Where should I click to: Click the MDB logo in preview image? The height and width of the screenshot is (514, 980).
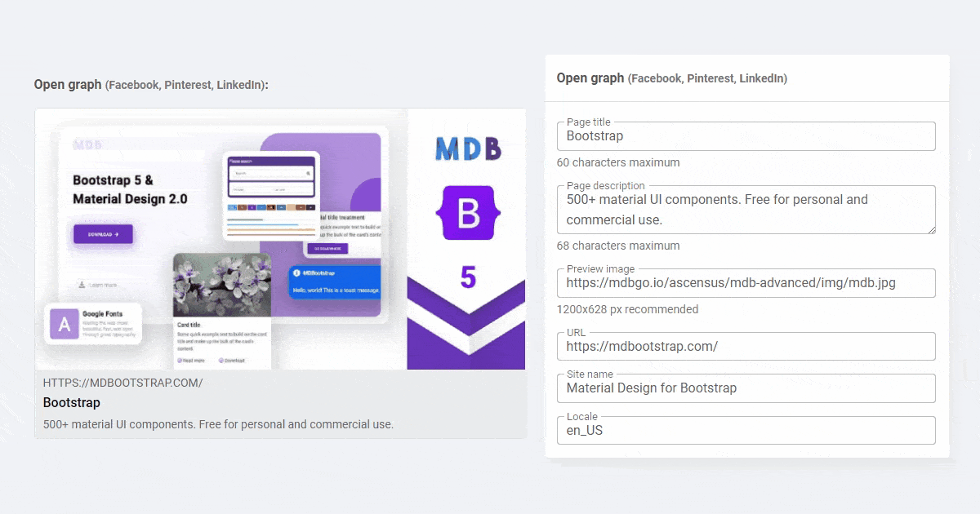pos(468,148)
